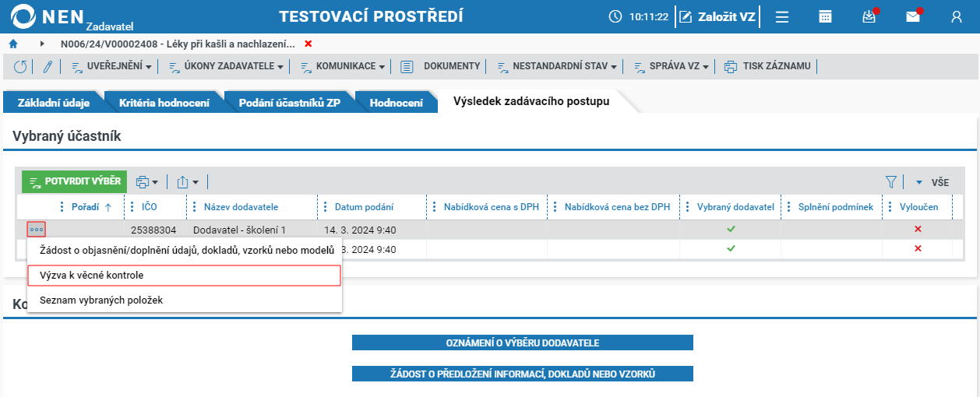Open the home icon in breadcrumb
The image size is (980, 397).
coord(12,44)
